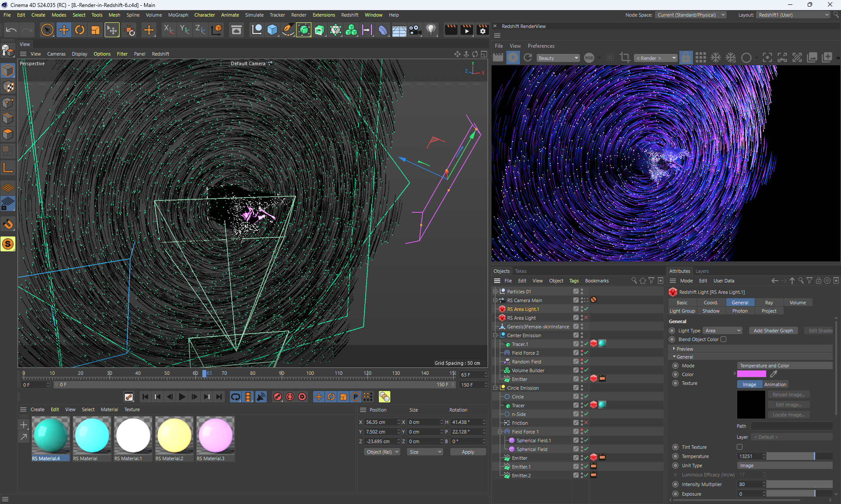The width and height of the screenshot is (841, 504).
Task: Click the Light bulb icon
Action: 431,30
